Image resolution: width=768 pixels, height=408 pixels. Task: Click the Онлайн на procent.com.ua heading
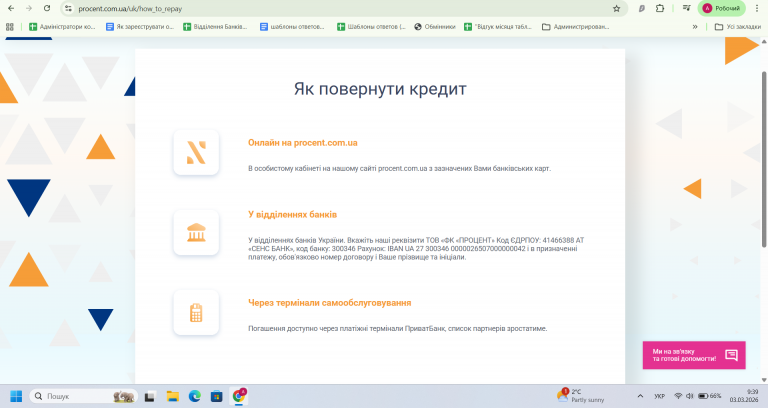(x=303, y=143)
